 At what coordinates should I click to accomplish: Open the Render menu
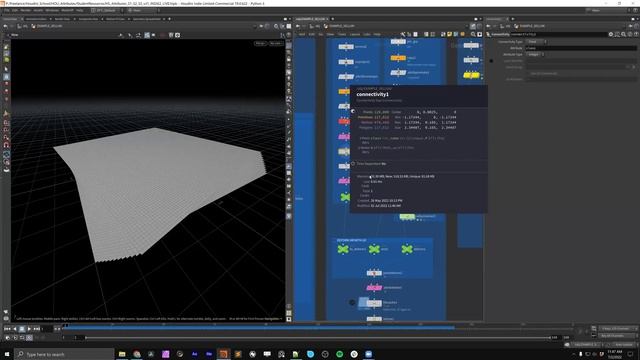click(25, 10)
